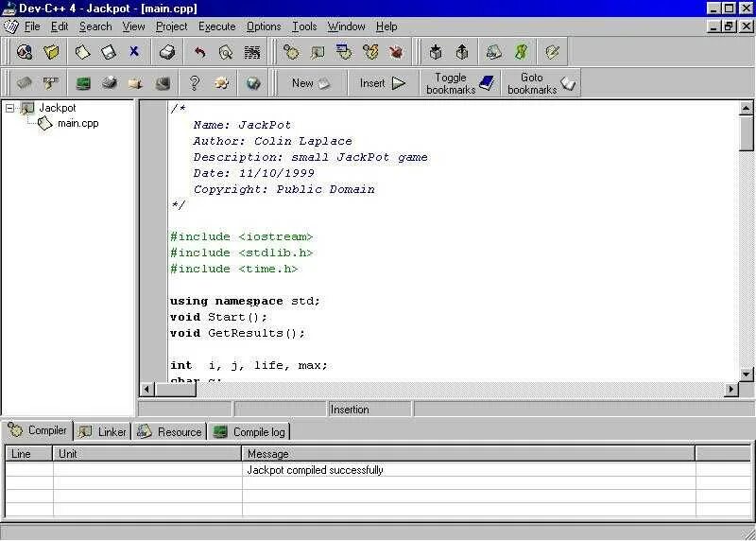This screenshot has height=541, width=756.
Task: Click the notepad with pencil icon
Action: [552, 52]
